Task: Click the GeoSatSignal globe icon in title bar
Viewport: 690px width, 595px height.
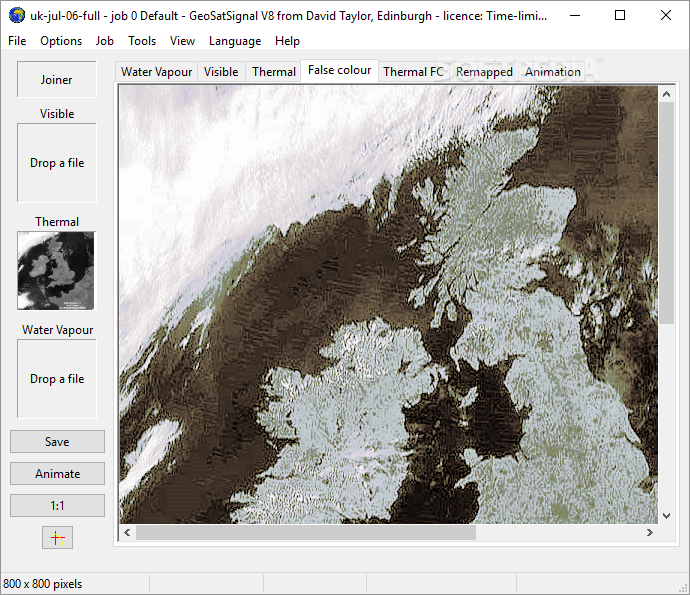Action: 17,15
